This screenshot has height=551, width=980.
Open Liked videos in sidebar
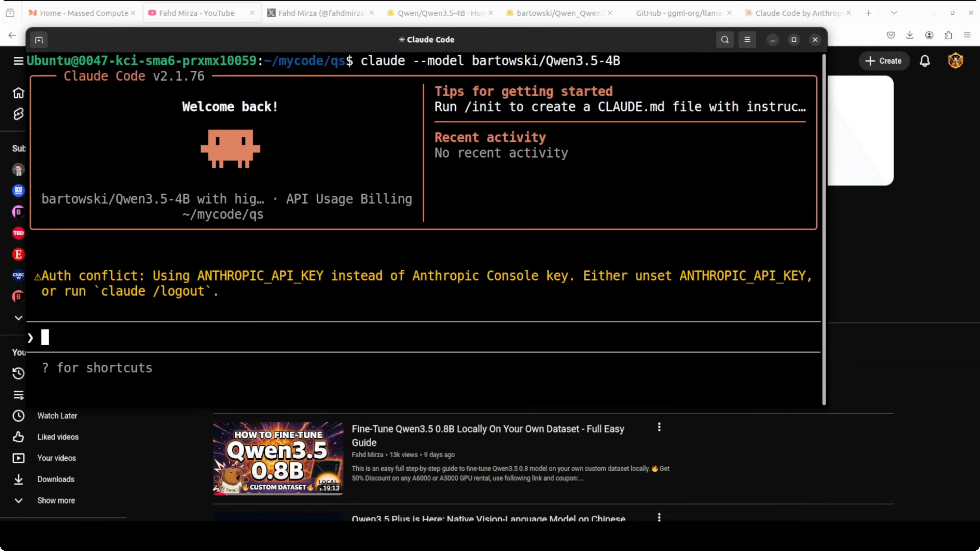tap(58, 437)
